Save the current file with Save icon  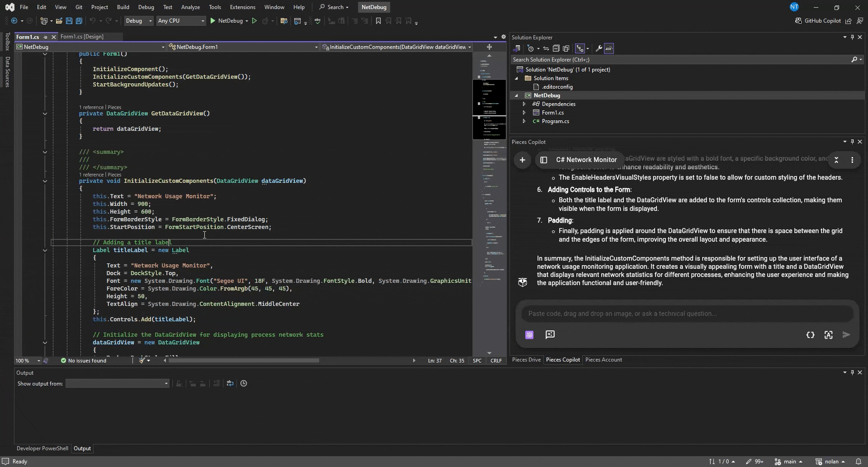(x=69, y=21)
